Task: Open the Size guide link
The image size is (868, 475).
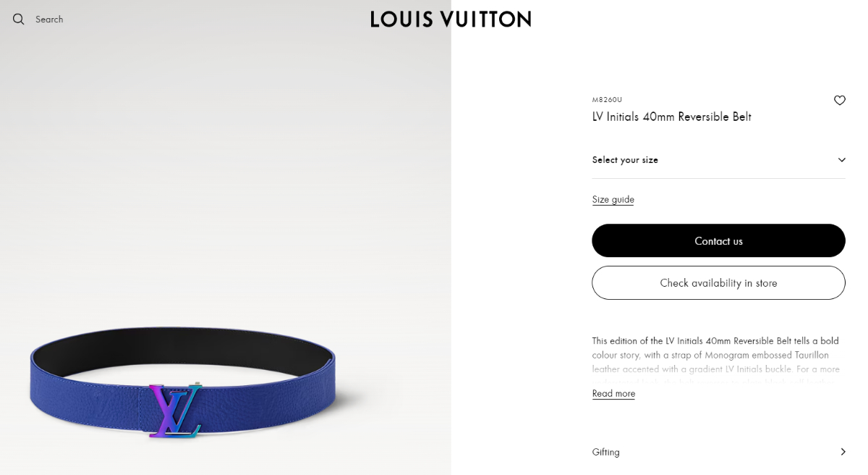Action: tap(613, 200)
